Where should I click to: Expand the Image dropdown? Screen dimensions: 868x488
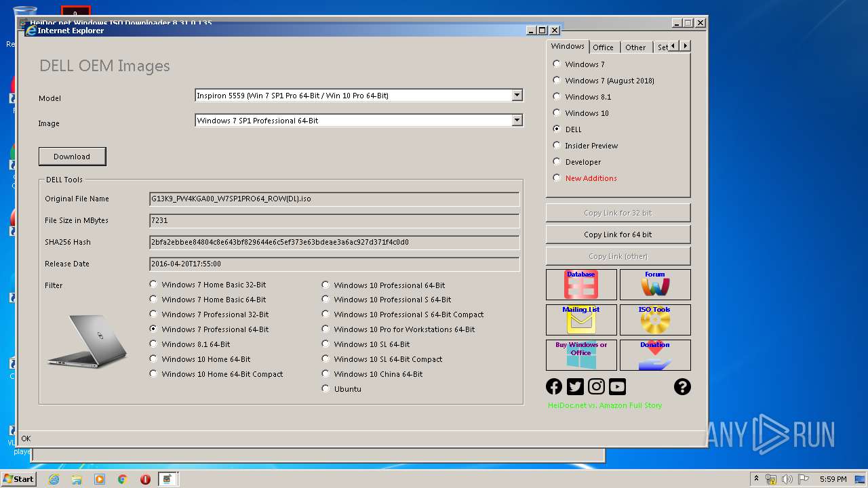coord(517,121)
